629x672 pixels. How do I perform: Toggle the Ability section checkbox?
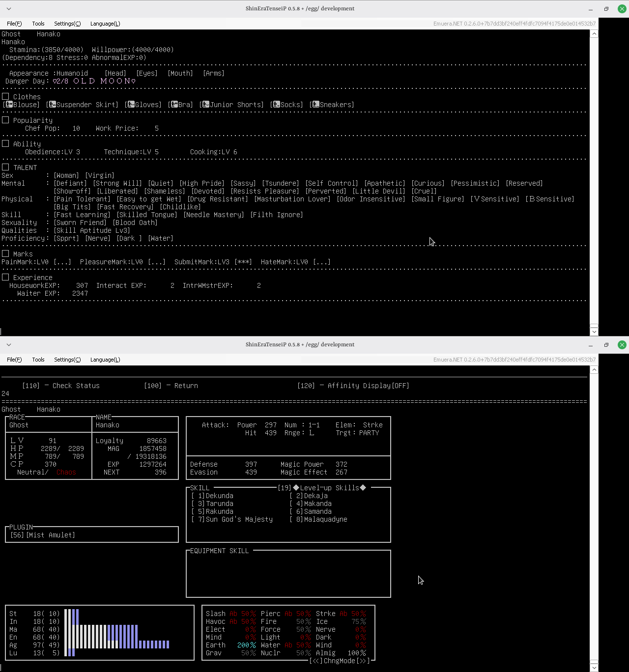click(5, 144)
